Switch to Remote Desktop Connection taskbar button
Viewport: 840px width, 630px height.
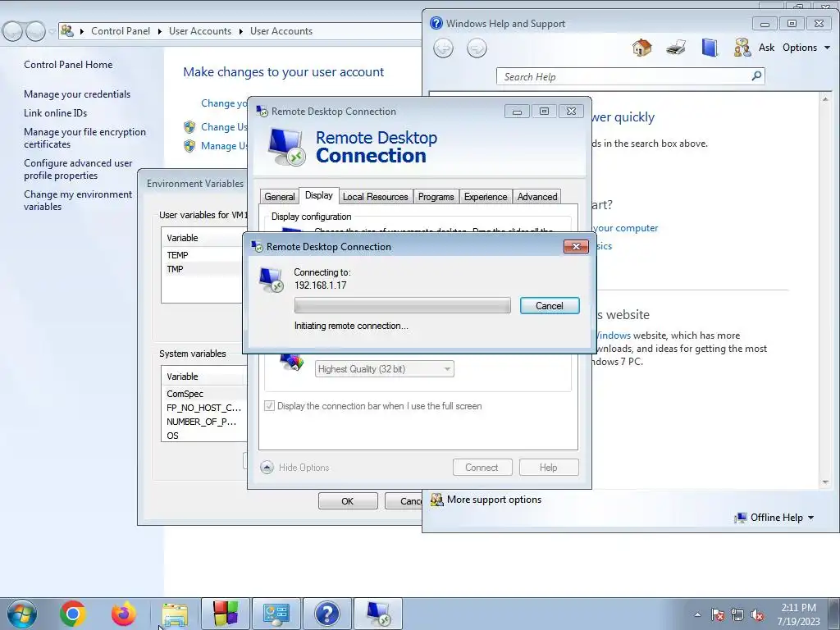point(378,614)
